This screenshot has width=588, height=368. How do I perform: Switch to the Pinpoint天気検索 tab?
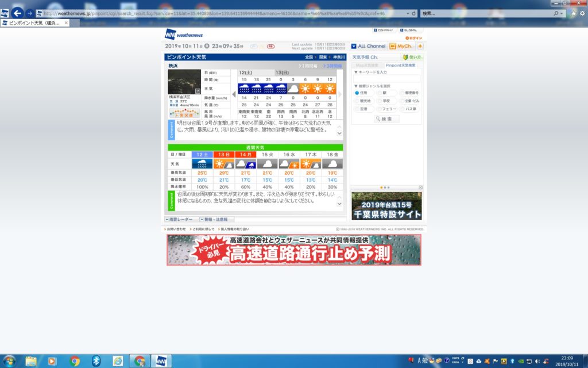400,66
